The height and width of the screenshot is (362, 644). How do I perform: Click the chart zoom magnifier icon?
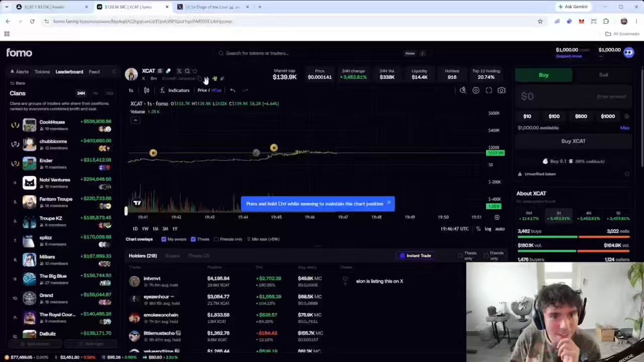point(463,90)
